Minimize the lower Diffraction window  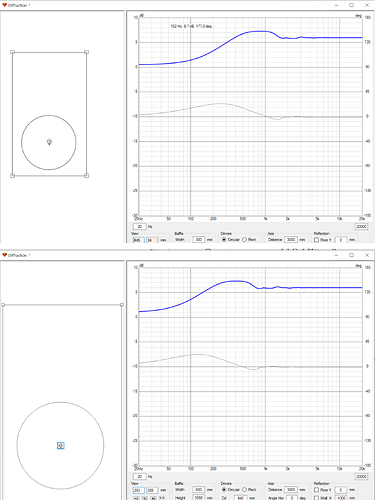(336, 255)
